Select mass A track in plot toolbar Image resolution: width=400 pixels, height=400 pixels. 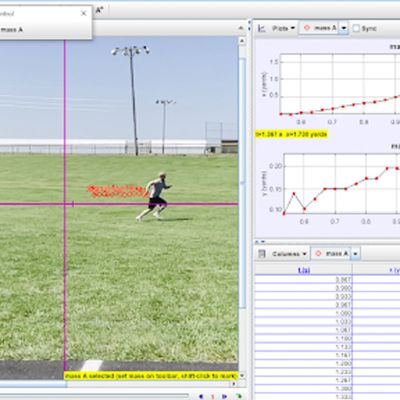[x=319, y=28]
